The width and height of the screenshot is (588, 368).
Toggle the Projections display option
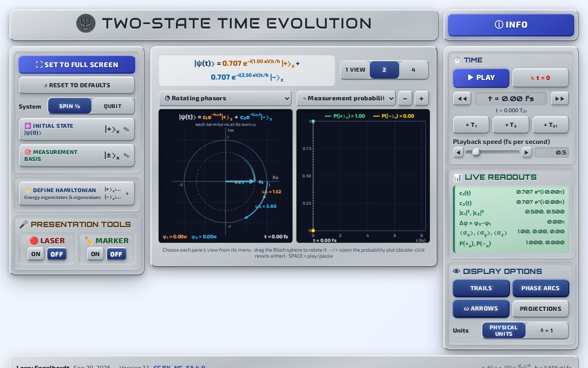(541, 309)
